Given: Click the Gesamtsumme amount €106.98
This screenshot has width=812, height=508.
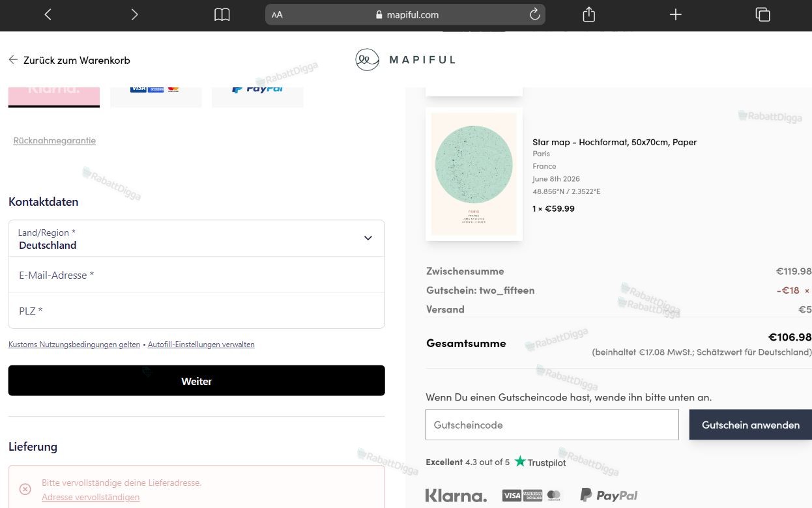Looking at the screenshot, I should (790, 337).
